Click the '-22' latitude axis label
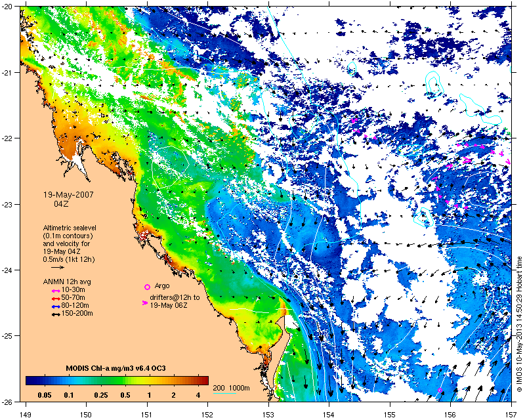The image size is (525, 420). (8, 138)
